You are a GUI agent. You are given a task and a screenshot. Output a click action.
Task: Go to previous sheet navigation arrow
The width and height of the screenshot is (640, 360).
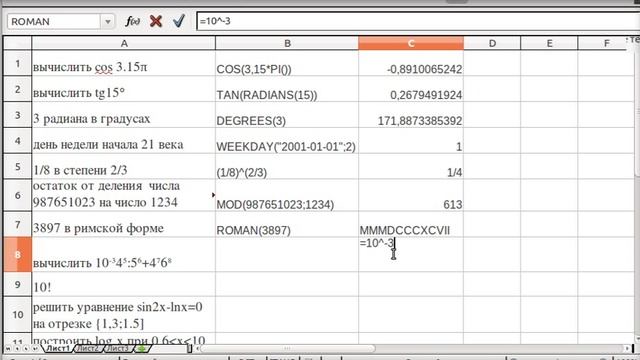[x=17, y=349]
